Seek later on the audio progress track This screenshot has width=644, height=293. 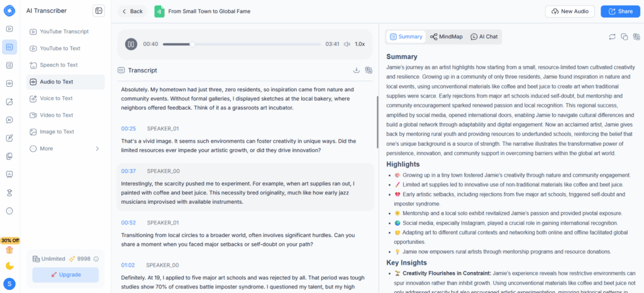pos(258,44)
